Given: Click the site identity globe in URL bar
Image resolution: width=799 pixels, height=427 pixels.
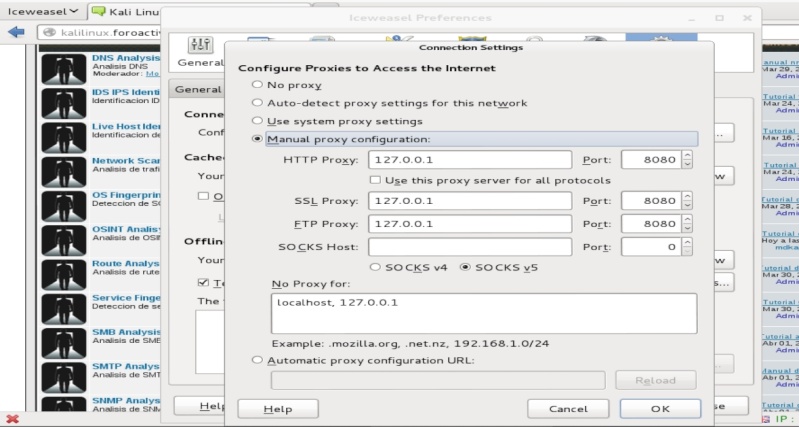Looking at the screenshot, I should tap(49, 33).
